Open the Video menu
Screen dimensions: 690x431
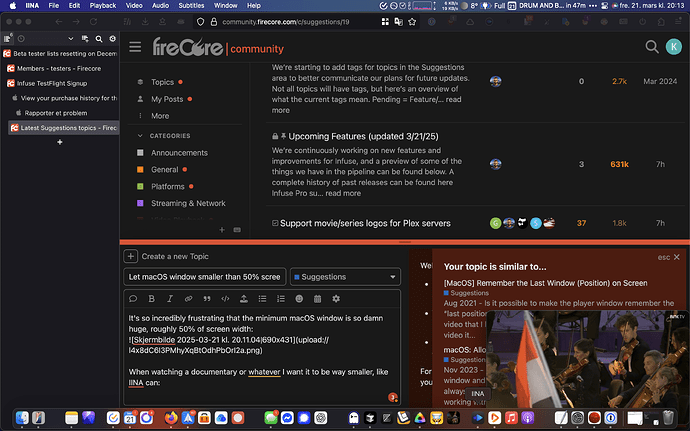(134, 6)
